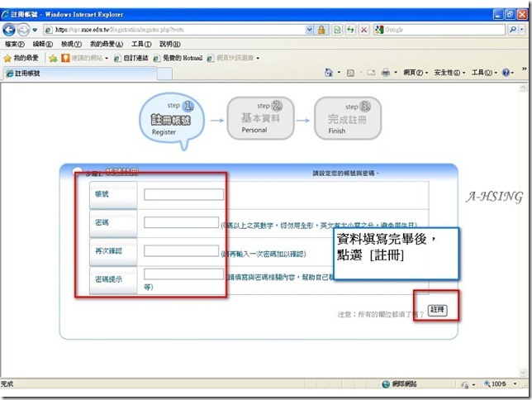Click the 100% zoom level button
Screen dimensions: 532x400
point(496,384)
